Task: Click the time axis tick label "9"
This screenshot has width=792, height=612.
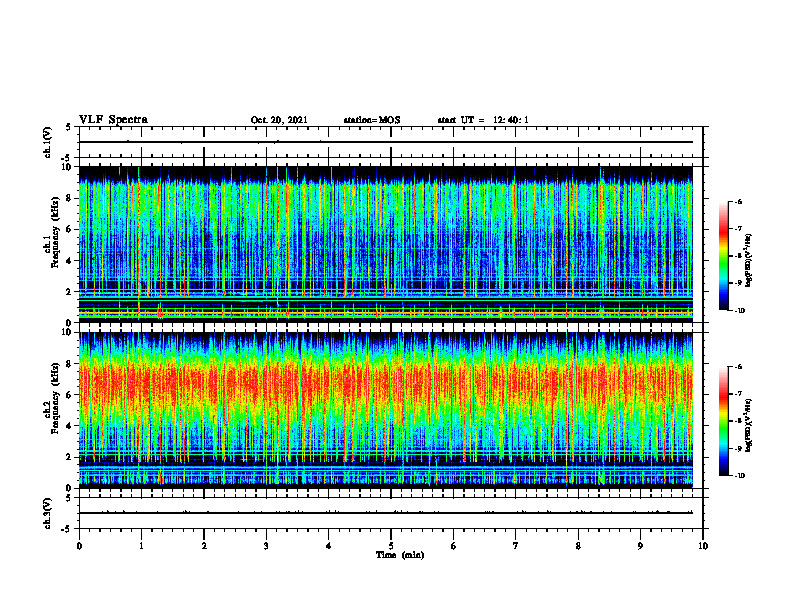Action: point(640,546)
